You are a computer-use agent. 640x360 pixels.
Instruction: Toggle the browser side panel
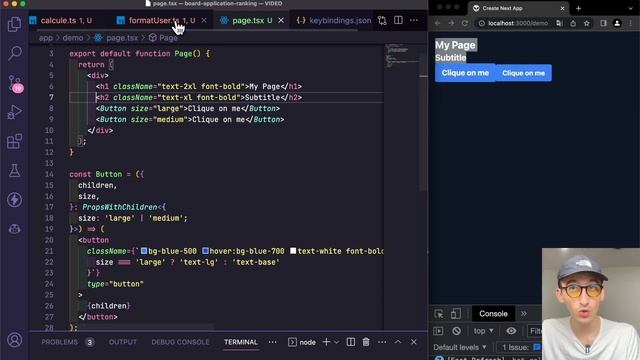603,23
